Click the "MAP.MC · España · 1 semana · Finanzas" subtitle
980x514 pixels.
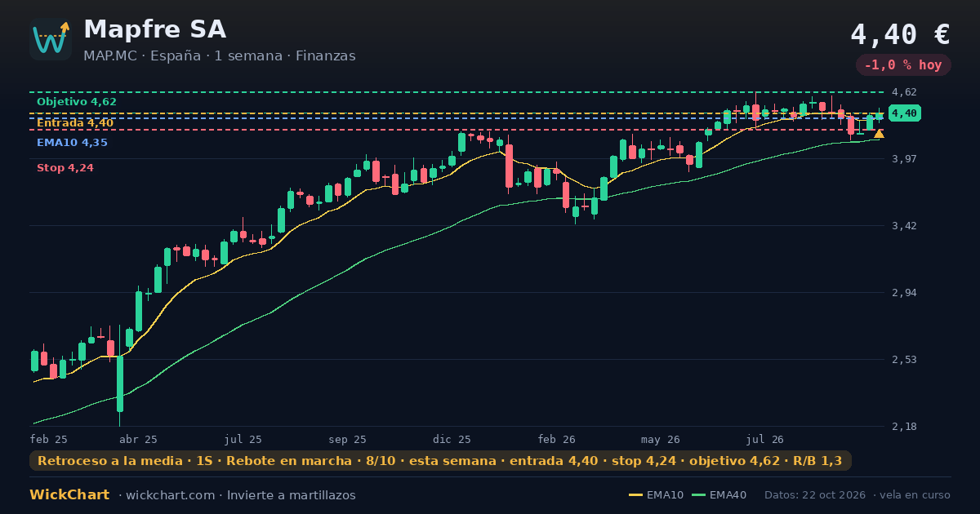click(x=220, y=56)
